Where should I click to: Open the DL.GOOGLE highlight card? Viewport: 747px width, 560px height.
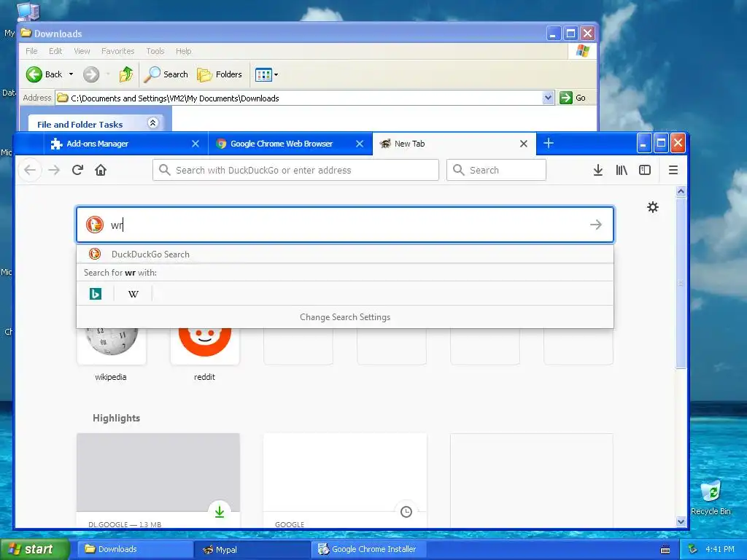coord(158,481)
